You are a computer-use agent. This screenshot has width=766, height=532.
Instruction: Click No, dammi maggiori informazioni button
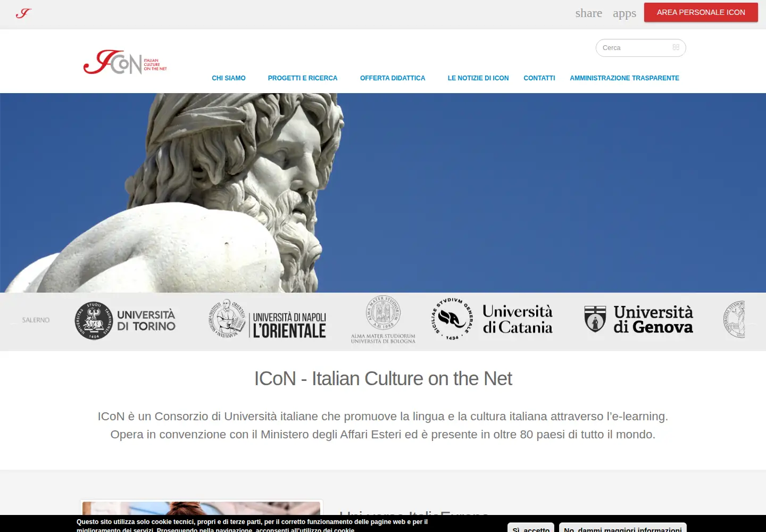(623, 528)
